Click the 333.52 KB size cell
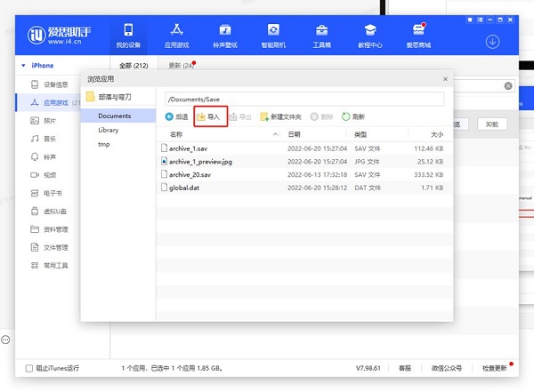This screenshot has width=534, height=392. 428,174
